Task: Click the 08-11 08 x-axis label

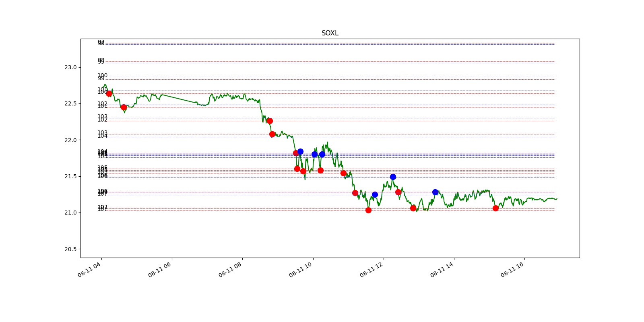Action: [x=230, y=269]
